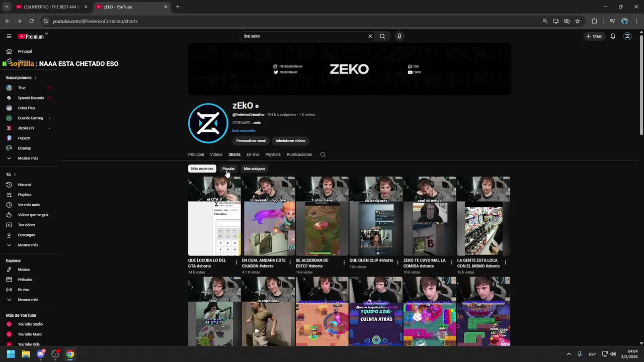The image size is (644, 362).
Task: Select the Más recientes filter chip
Action: pos(202,168)
